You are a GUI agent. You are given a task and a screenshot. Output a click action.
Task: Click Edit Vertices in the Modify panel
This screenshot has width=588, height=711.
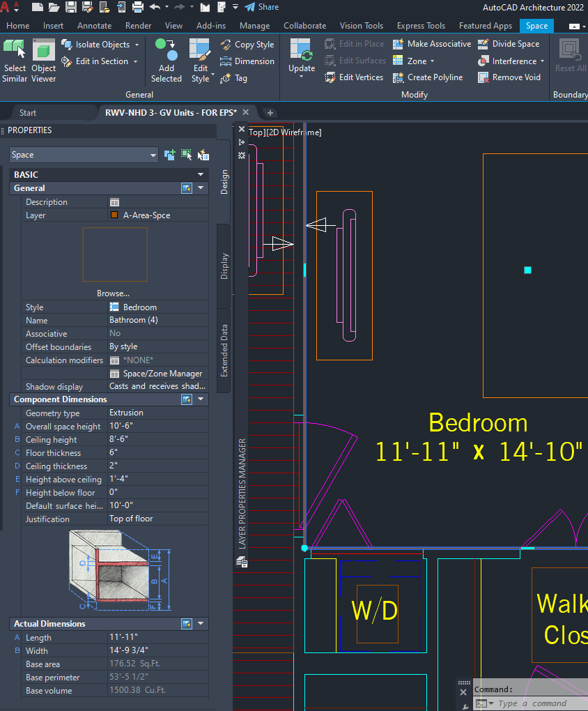tap(354, 77)
